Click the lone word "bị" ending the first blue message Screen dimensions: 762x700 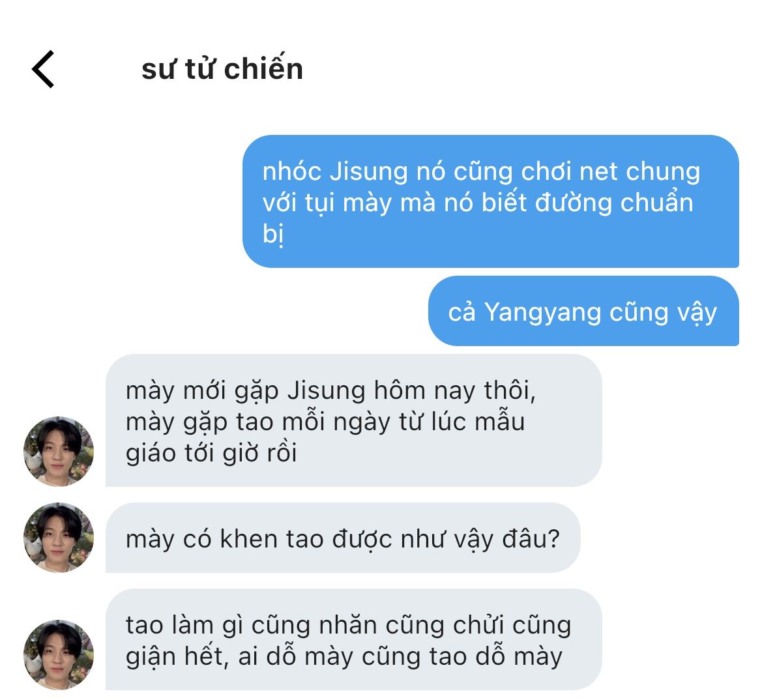273,235
